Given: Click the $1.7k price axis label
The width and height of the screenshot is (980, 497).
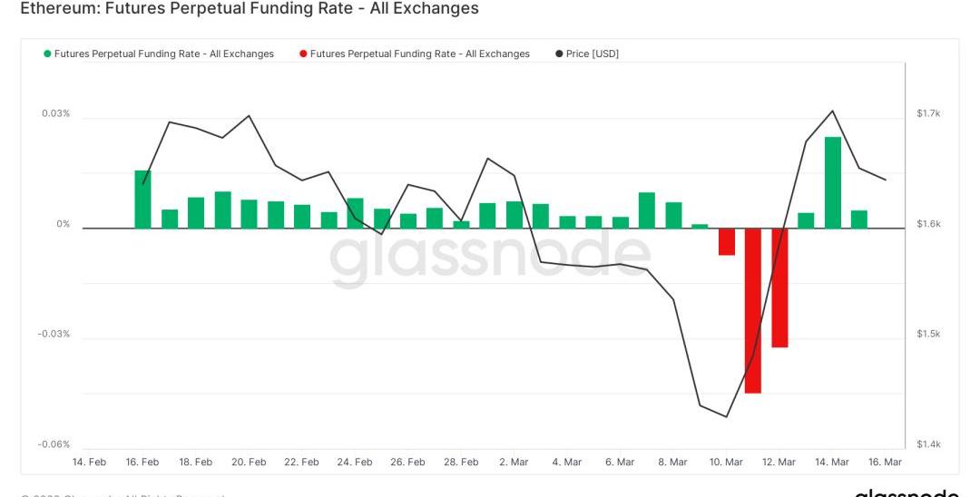Looking at the screenshot, I should 928,113.
